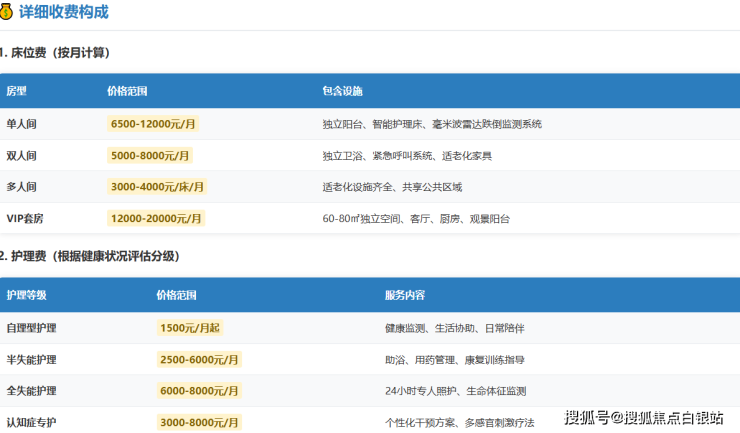
Task: Click the 搜狐号@搜狐焦点白银站 watermark
Action: click(644, 417)
